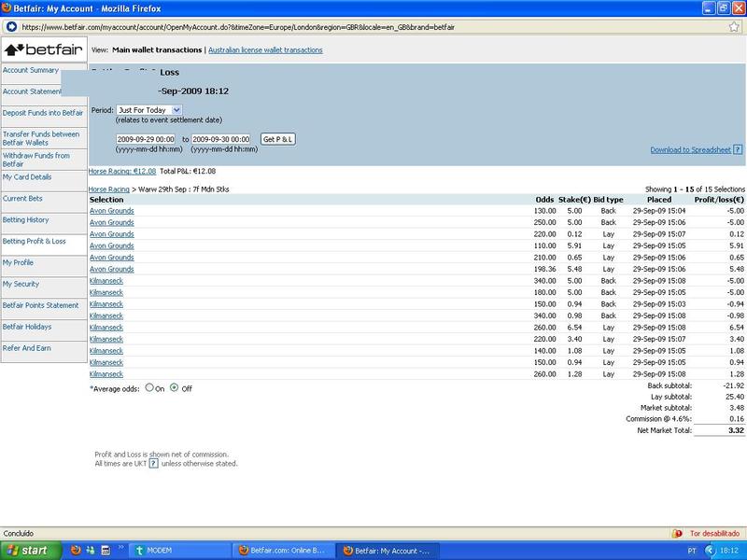
Task: Open Account Statement in the sidebar
Action: tap(32, 91)
